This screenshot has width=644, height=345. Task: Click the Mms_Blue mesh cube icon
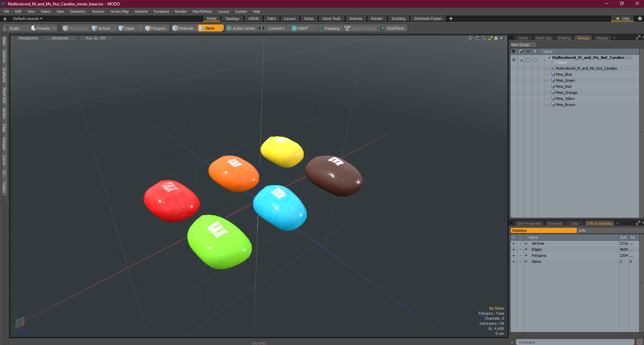pos(553,74)
